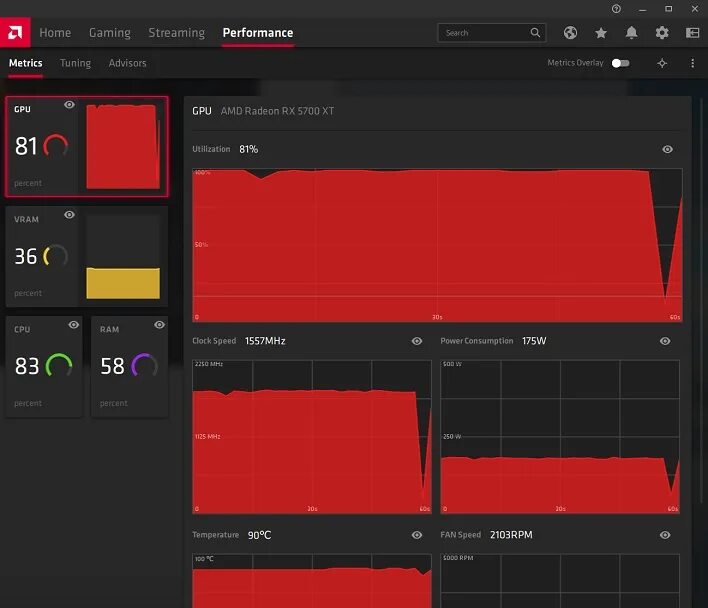Click the AMD Radeon RX 5700 XT label

(x=277, y=111)
